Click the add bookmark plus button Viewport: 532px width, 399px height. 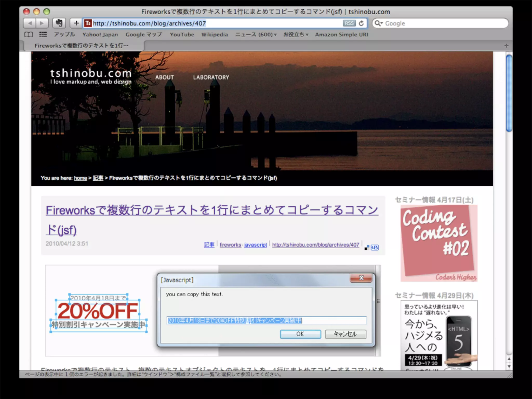(76, 23)
